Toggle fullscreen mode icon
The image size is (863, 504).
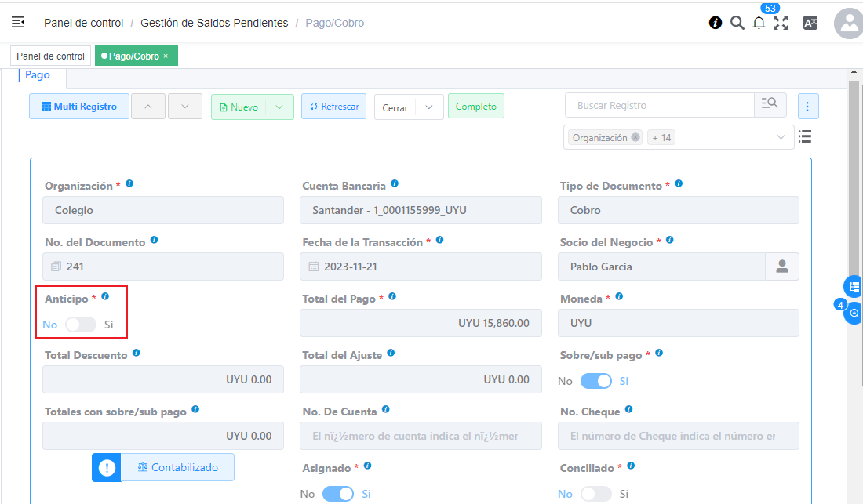781,23
